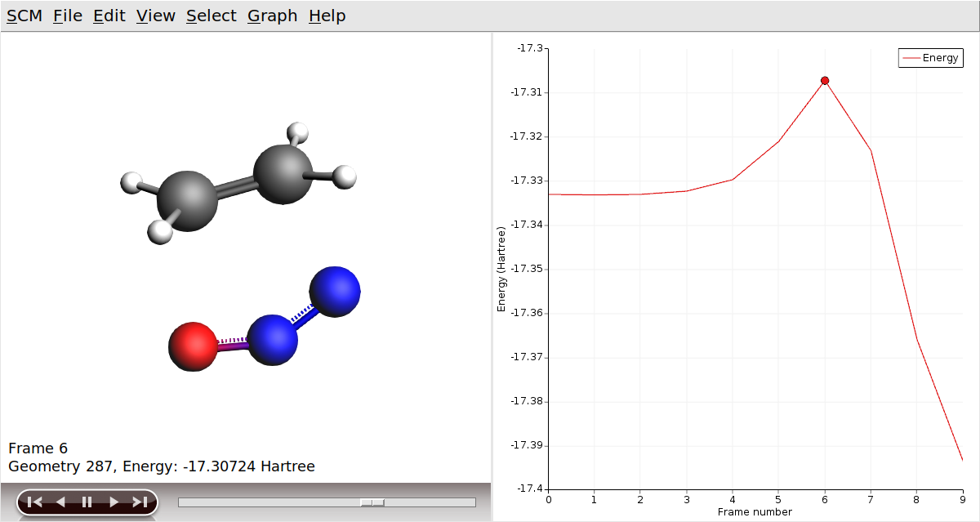This screenshot has height=522, width=980.
Task: Click the red frame 6 energy marker
Action: click(825, 80)
